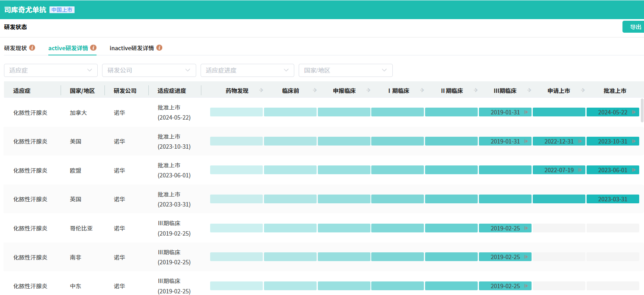Click the vertical scrollbar of the table
The width and height of the screenshot is (644, 295).
pos(642,110)
